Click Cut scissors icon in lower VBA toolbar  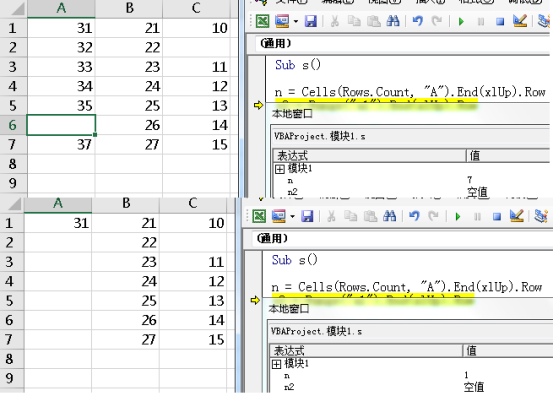(331, 216)
